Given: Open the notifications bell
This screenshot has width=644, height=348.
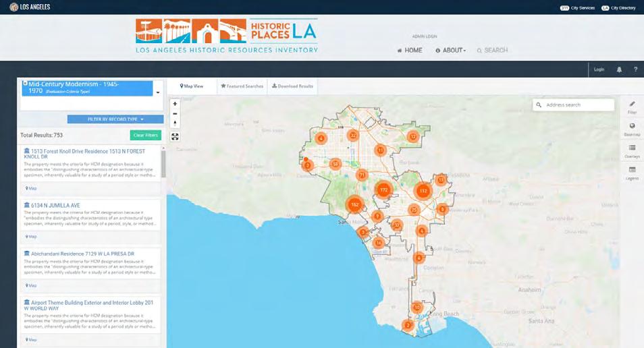Looking at the screenshot, I should 619,69.
